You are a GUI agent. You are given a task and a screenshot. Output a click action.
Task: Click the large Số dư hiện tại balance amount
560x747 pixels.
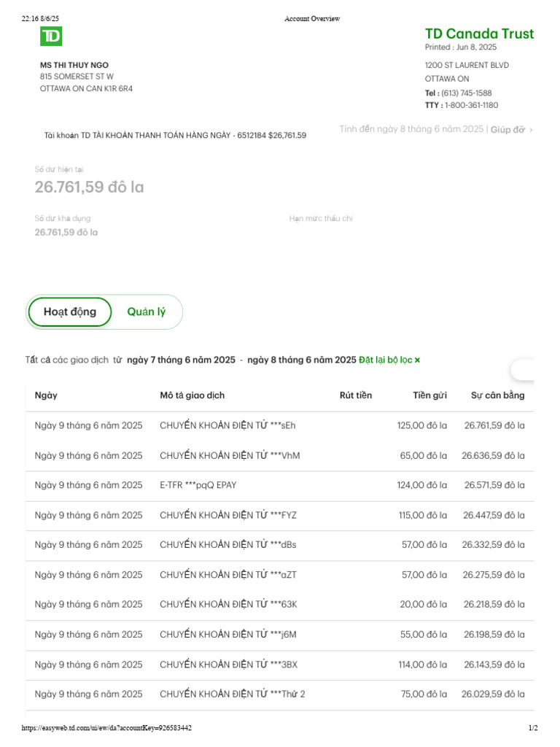tap(89, 187)
